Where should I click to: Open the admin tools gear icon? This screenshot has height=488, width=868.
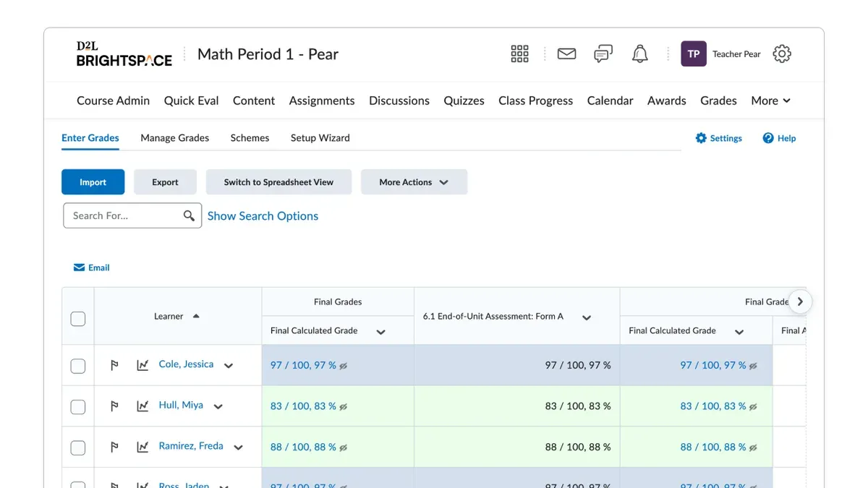click(782, 54)
